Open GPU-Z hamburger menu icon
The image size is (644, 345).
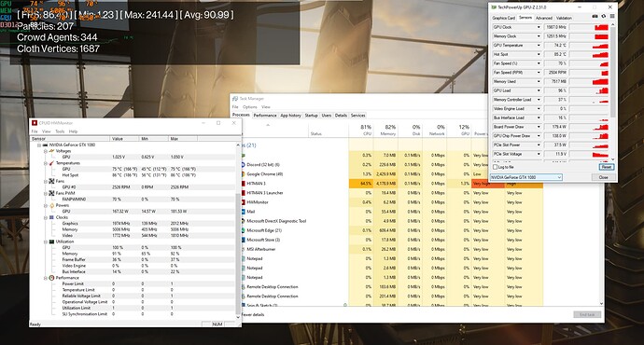coord(612,17)
